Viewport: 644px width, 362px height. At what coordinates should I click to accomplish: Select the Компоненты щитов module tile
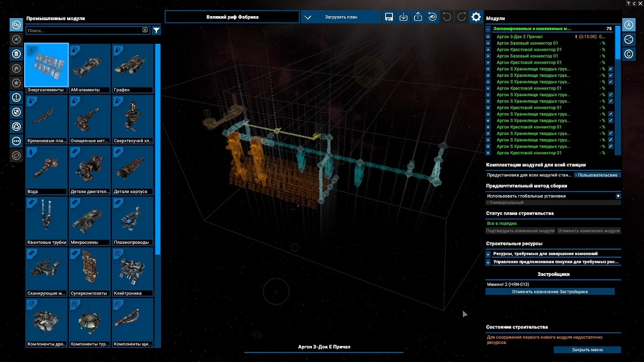pos(133,323)
